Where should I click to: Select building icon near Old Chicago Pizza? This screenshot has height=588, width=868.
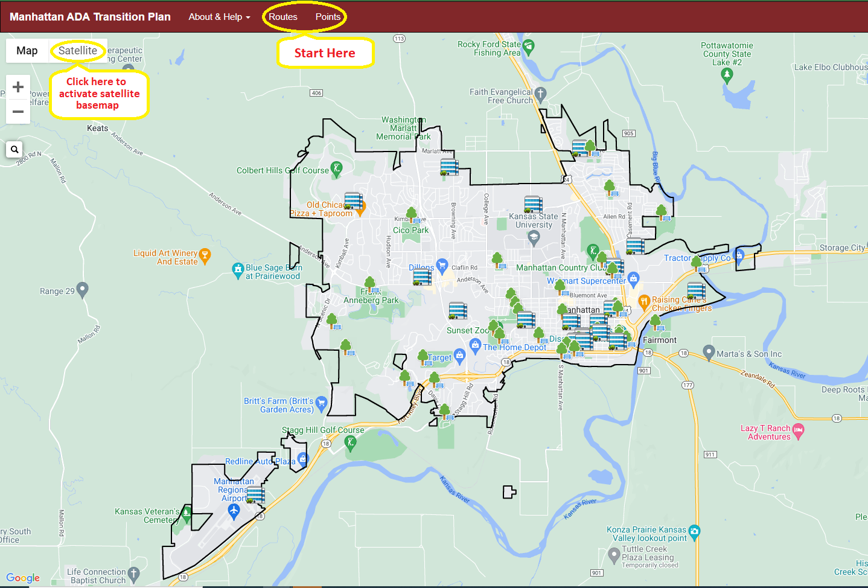click(x=353, y=201)
